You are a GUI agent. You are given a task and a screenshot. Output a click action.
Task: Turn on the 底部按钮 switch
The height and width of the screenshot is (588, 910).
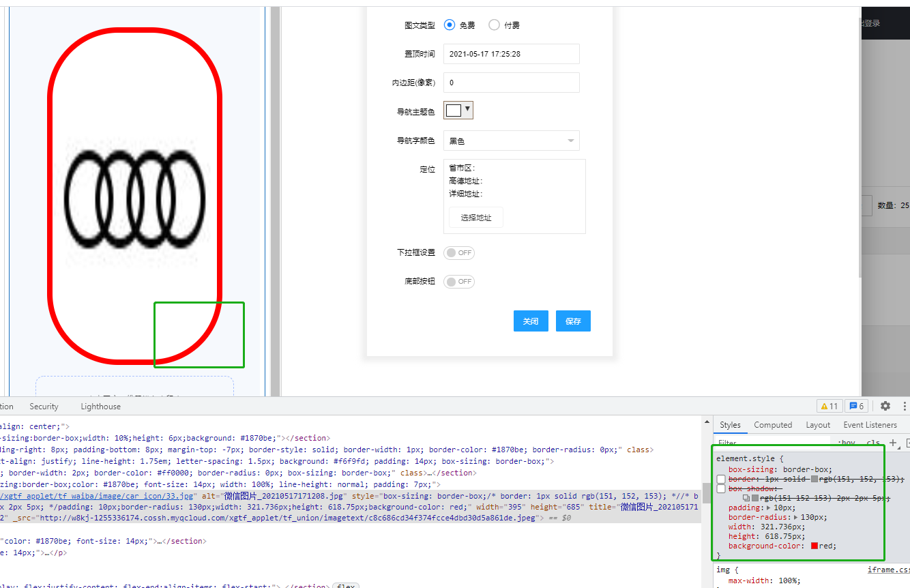[459, 282]
